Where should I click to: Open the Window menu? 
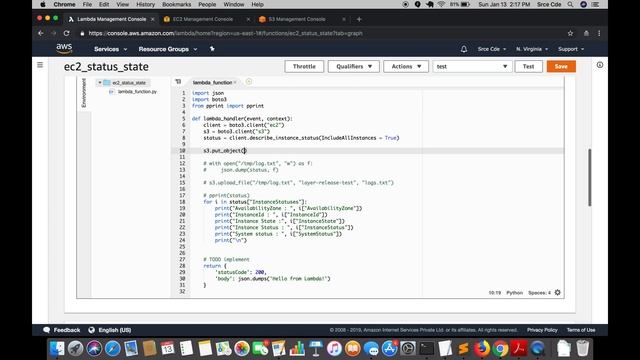(233, 4)
